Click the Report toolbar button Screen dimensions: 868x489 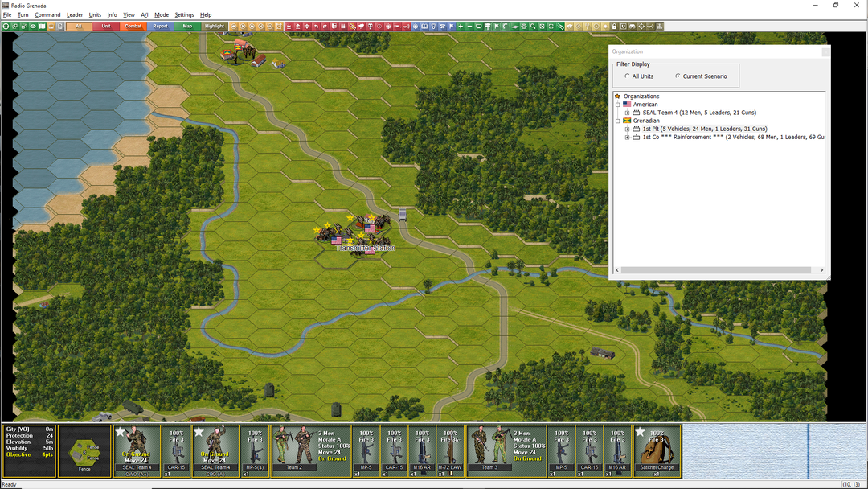pos(160,26)
